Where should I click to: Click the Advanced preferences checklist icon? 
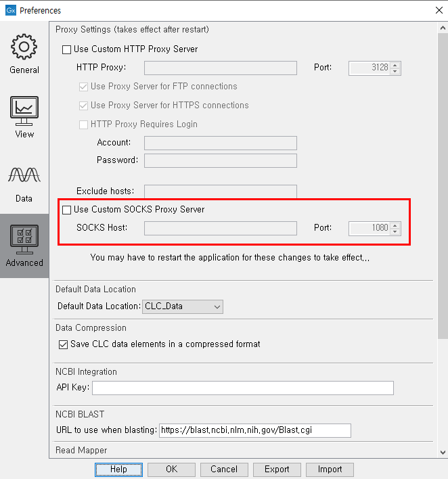coord(24,239)
